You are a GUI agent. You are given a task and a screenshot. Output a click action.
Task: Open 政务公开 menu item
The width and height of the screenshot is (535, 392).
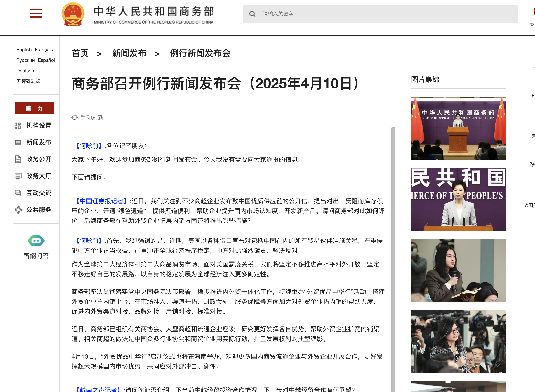click(x=39, y=159)
